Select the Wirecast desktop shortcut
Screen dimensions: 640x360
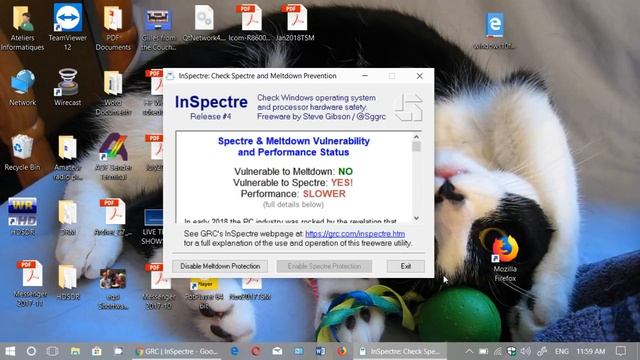[x=67, y=87]
